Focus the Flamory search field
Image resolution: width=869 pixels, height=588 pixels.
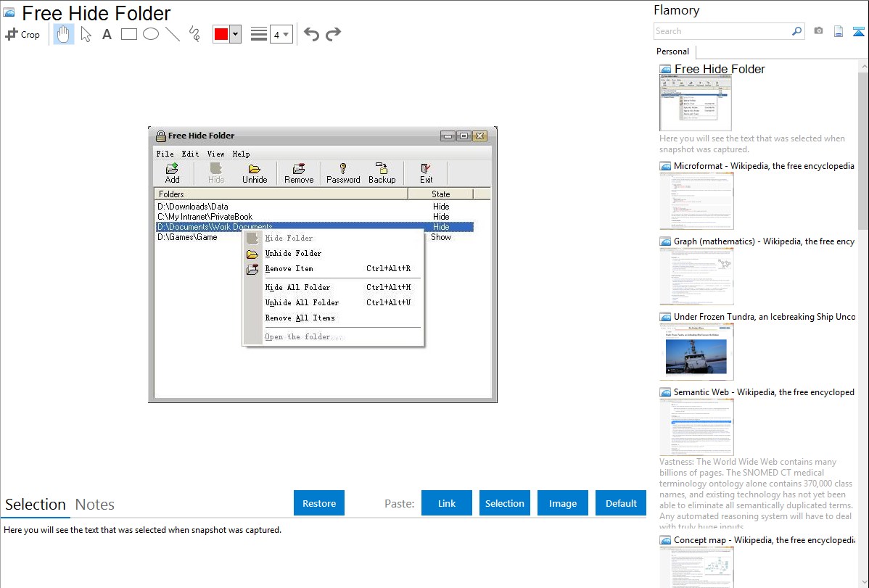pos(722,31)
